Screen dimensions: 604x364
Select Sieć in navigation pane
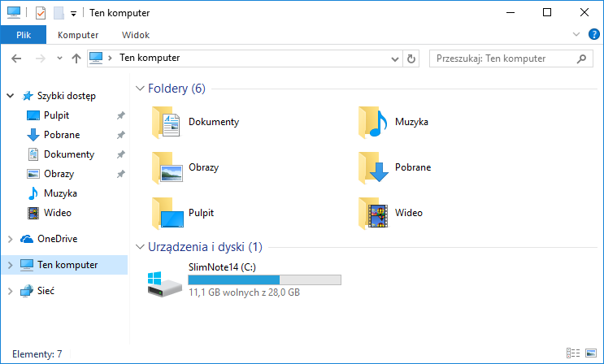(x=46, y=290)
